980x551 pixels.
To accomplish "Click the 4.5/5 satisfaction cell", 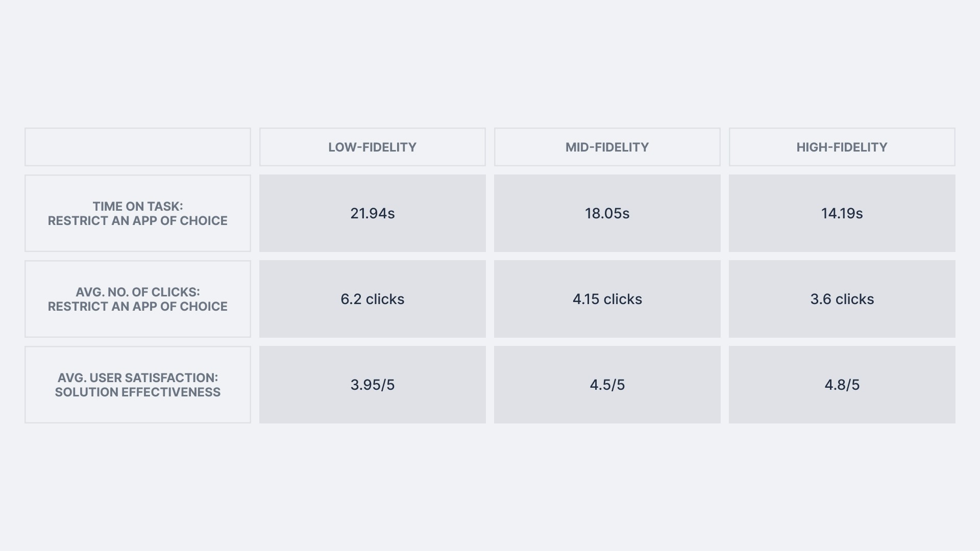I will 607,385.
